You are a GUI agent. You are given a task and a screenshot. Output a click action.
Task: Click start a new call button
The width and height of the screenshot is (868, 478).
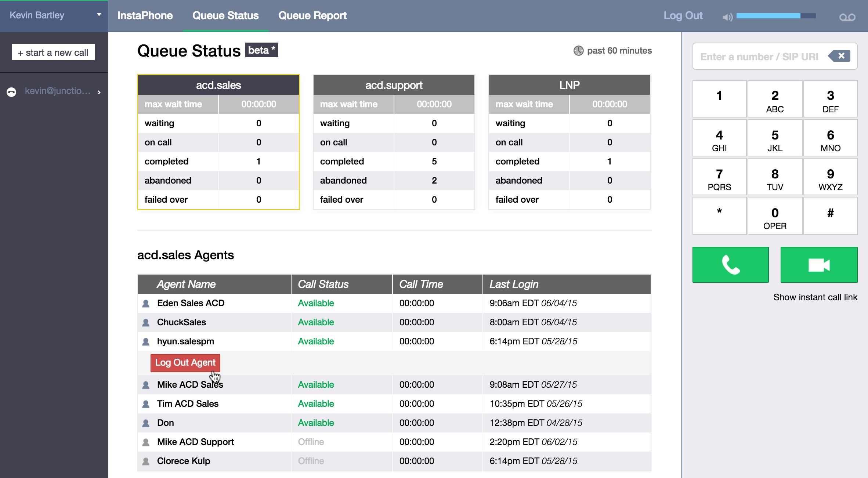(53, 52)
